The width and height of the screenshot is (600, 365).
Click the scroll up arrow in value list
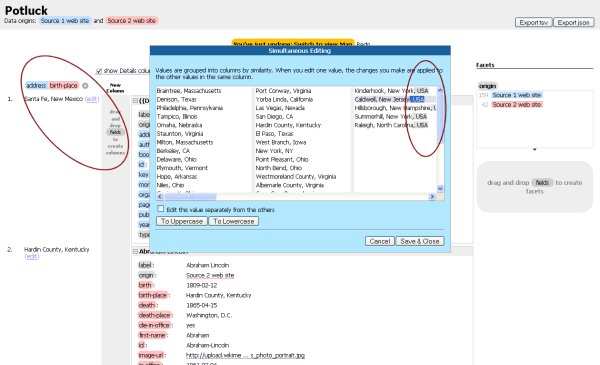(x=440, y=90)
